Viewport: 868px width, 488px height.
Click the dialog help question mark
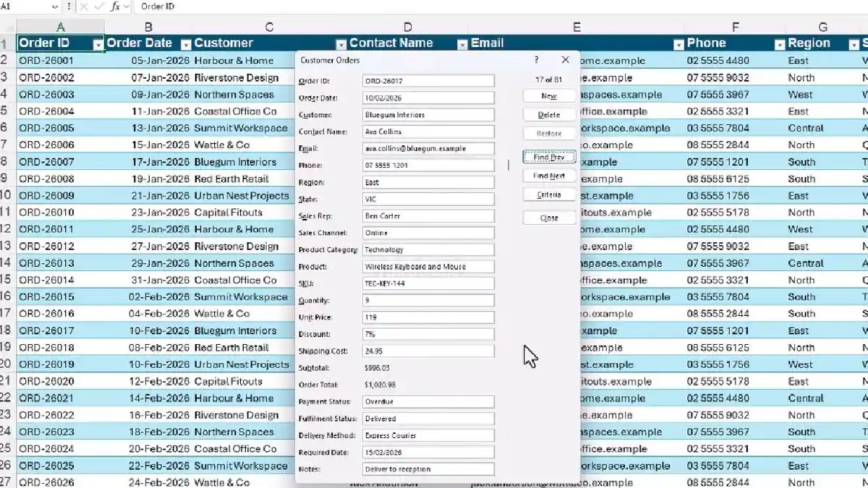pos(536,60)
